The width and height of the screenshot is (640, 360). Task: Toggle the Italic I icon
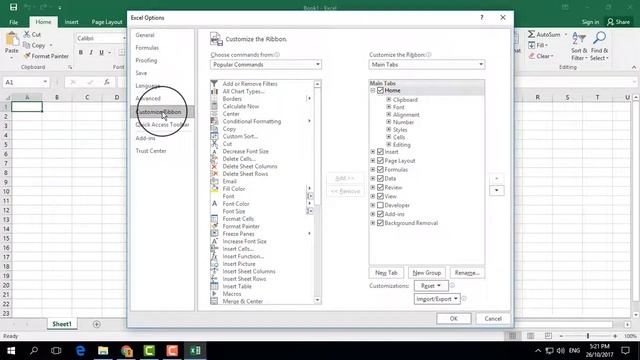coord(91,53)
